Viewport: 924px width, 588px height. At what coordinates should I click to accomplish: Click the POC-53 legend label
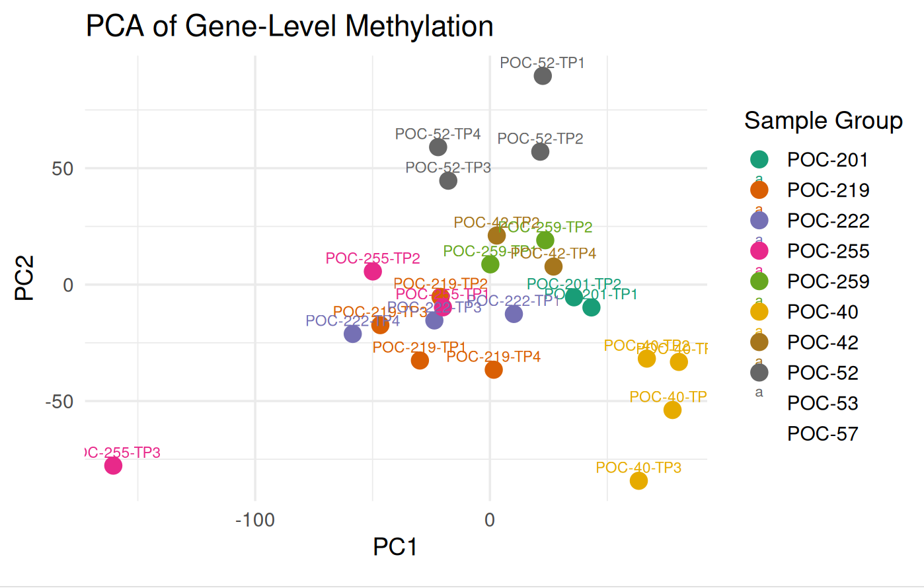822,403
